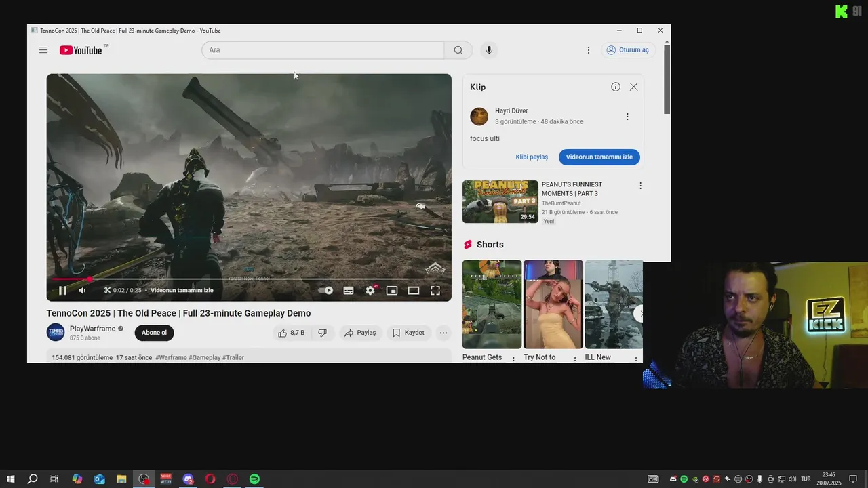Click blue Videonun tamamını izle button
This screenshot has height=488, width=868.
click(x=599, y=157)
